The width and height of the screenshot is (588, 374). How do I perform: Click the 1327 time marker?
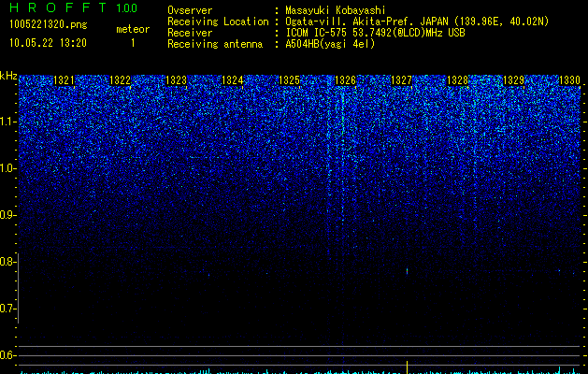(x=401, y=80)
